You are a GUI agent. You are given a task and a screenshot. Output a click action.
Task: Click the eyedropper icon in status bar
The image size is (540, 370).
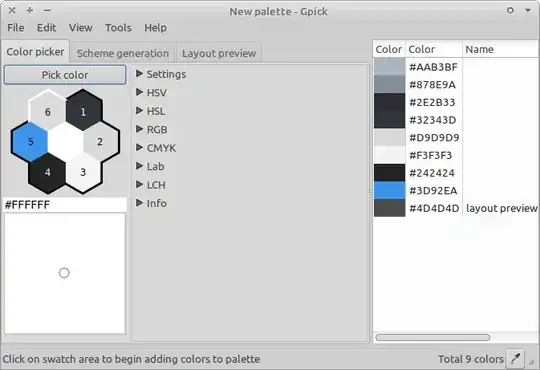pyautogui.click(x=515, y=359)
